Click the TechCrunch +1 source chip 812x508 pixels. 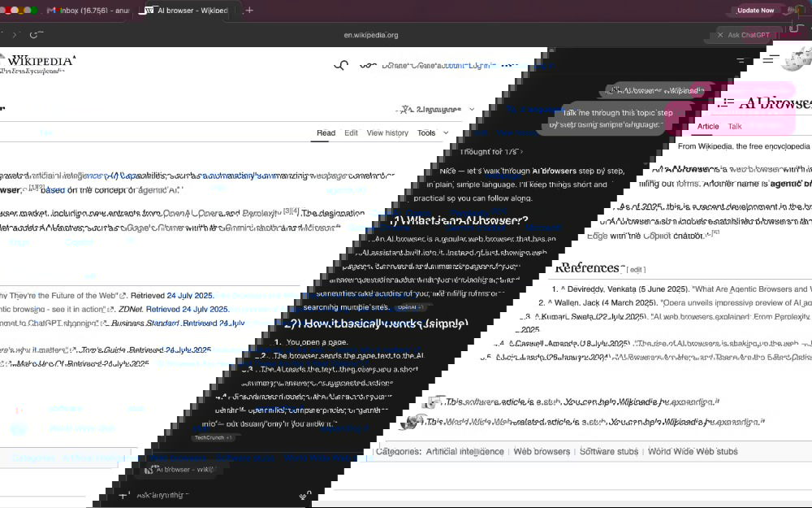pyautogui.click(x=213, y=437)
